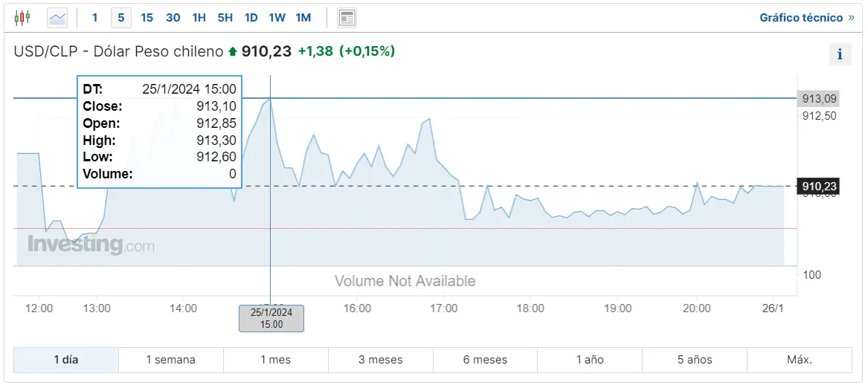Select the 1W interval
Viewport: 868px width, 388px height.
(277, 18)
